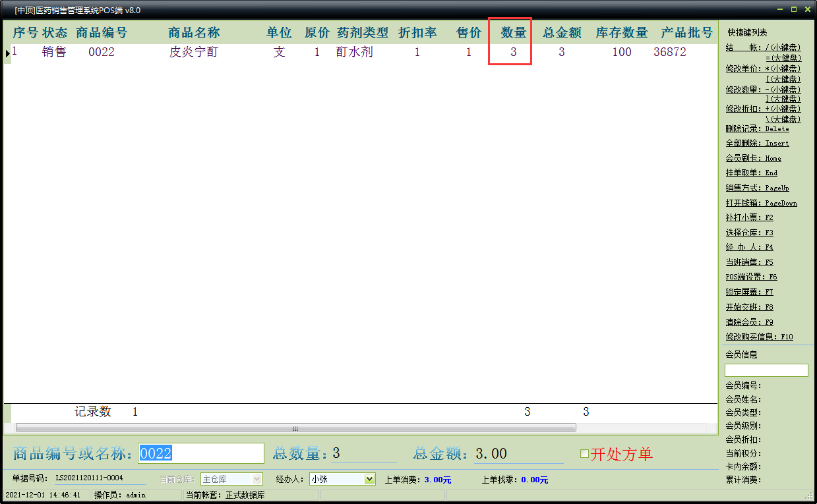The image size is (817, 504).
Task: Click the 上单找零 amount 0.00元
Action: click(534, 480)
